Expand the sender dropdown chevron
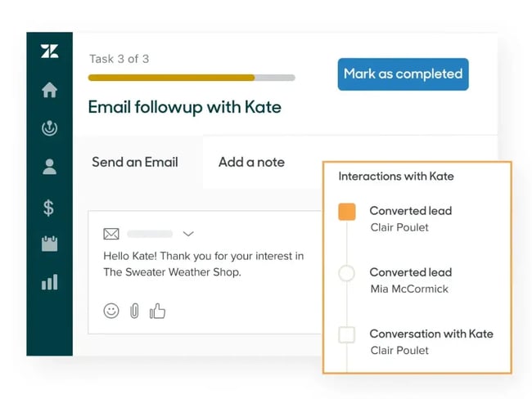 point(188,234)
